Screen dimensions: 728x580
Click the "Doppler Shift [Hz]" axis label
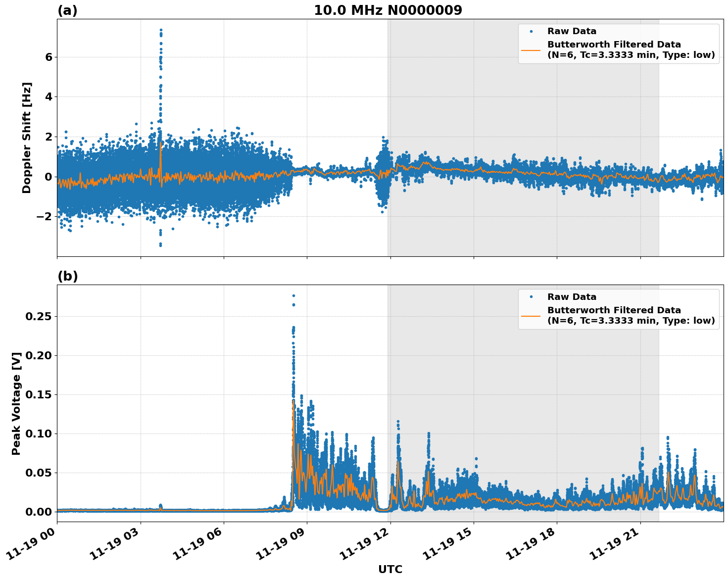pos(27,138)
